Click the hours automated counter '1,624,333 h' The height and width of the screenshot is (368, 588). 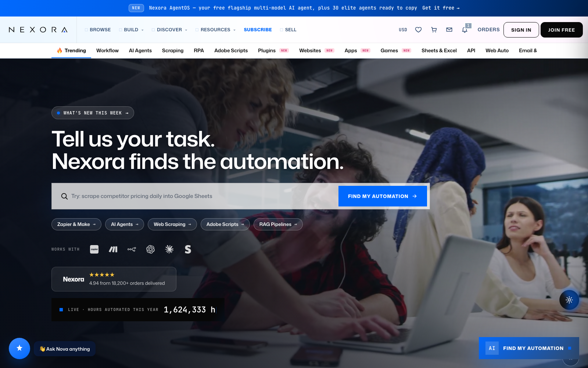coord(190,310)
